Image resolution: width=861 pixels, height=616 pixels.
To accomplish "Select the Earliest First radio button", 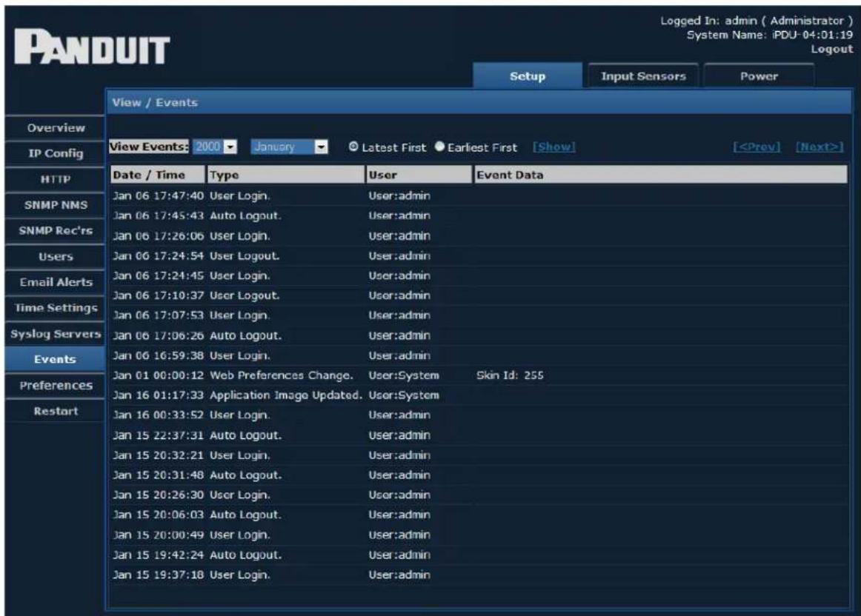I will tap(439, 147).
